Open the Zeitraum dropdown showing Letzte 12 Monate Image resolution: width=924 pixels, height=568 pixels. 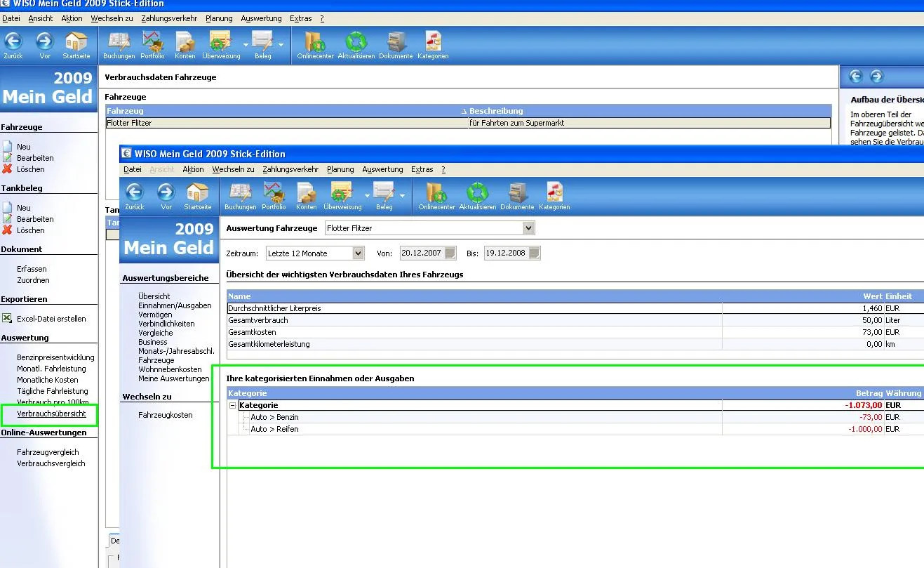(358, 253)
